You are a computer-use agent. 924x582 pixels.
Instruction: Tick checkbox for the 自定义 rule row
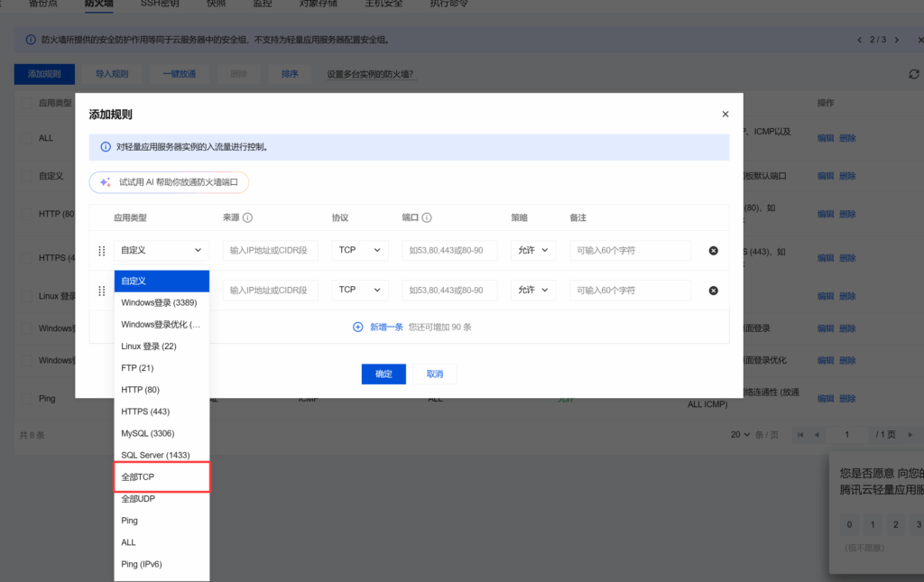pos(26,176)
